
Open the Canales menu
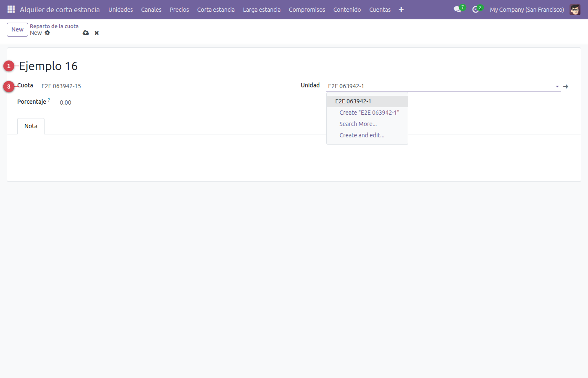[x=151, y=9]
